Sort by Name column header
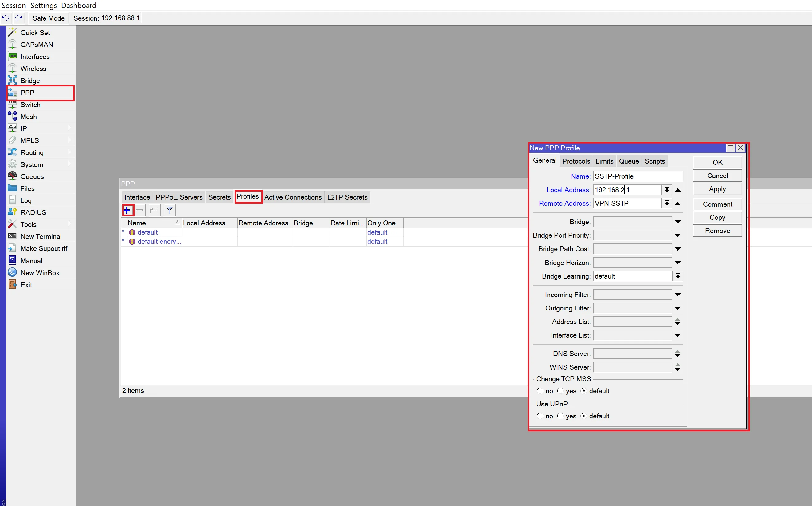 click(x=154, y=223)
